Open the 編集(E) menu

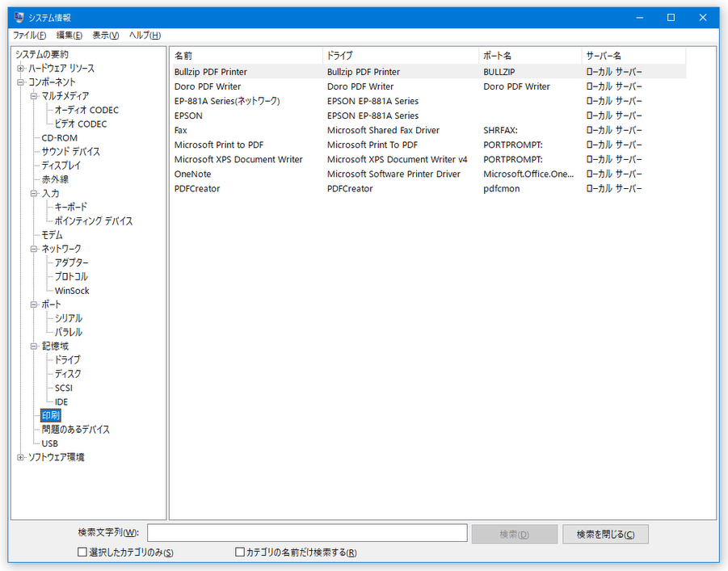pyautogui.click(x=69, y=36)
